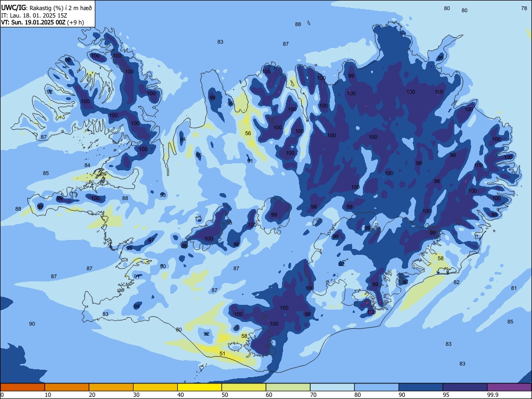Click the humidity value 78 on the map

524,9
